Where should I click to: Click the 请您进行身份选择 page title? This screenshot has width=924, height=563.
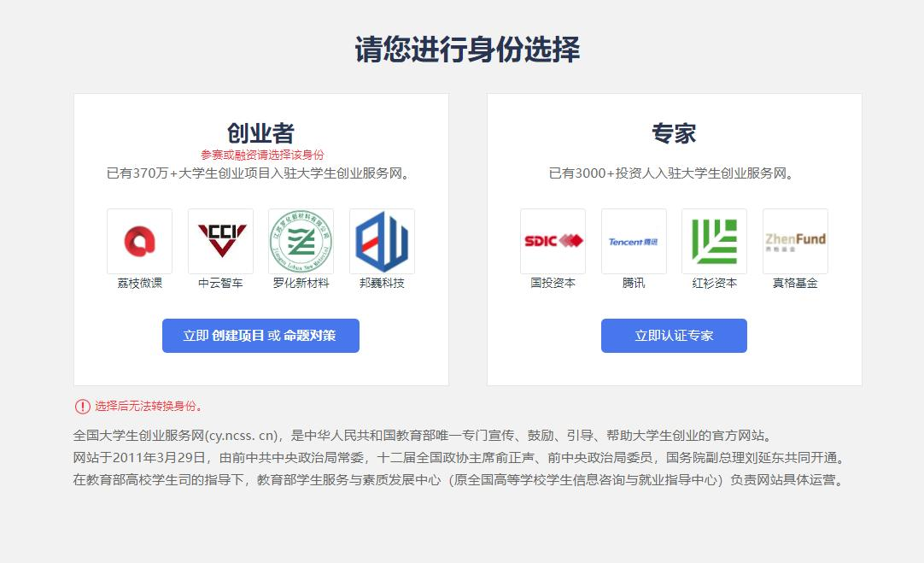click(467, 49)
